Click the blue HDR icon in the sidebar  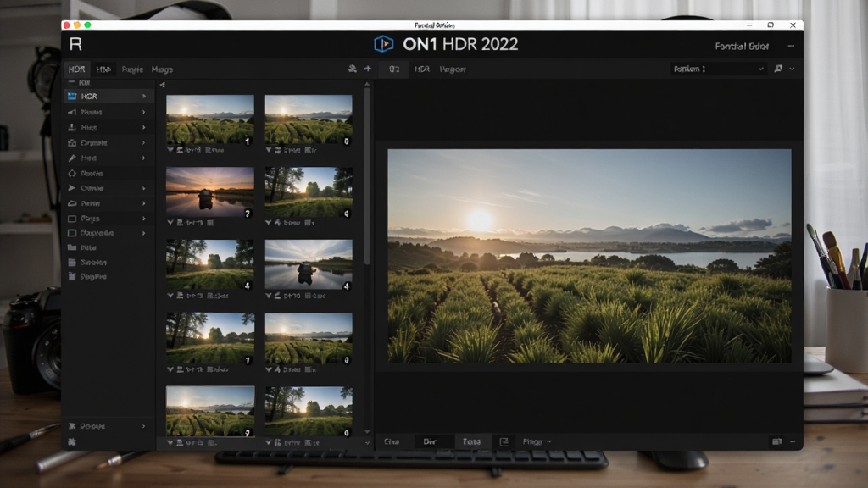pos(72,97)
